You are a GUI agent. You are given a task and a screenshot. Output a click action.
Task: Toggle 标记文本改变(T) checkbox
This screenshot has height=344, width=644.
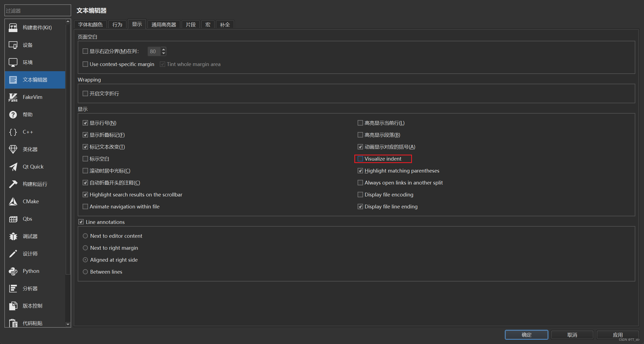pyautogui.click(x=85, y=147)
